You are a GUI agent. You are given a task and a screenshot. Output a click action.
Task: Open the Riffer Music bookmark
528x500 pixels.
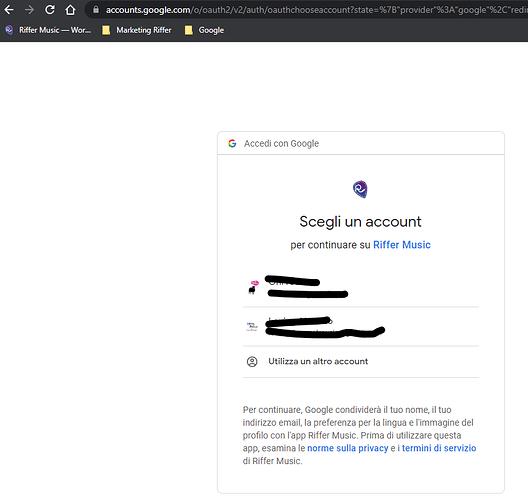pyautogui.click(x=48, y=30)
